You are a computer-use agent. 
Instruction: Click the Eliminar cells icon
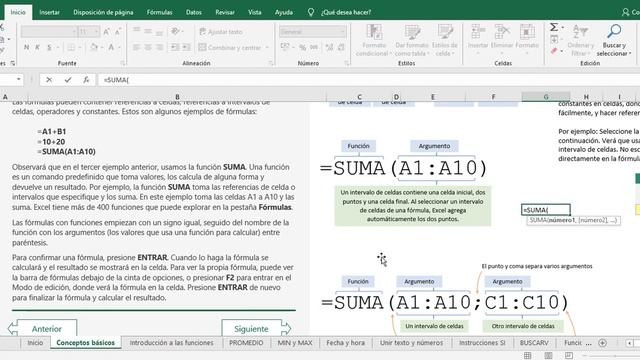pos(502,31)
